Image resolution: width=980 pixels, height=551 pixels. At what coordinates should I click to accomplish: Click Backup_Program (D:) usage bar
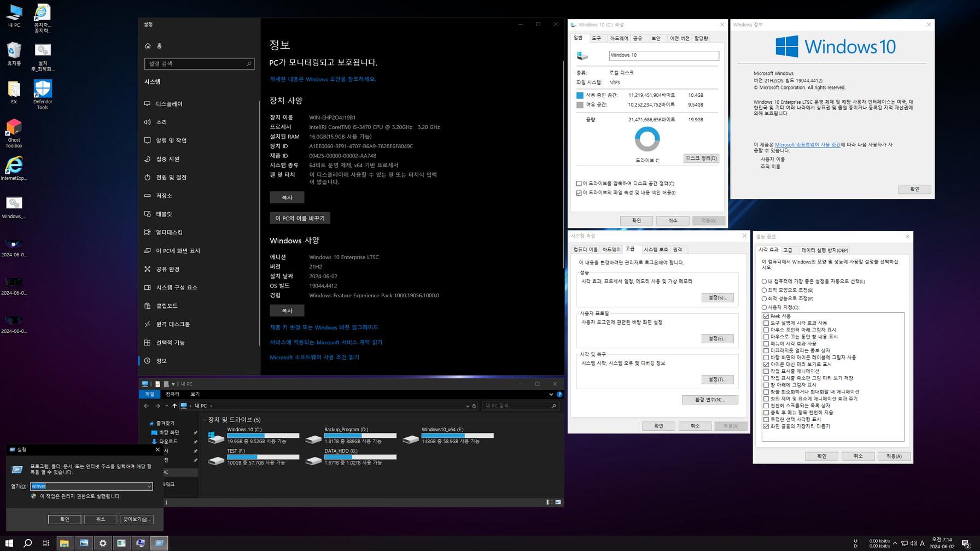pos(360,436)
